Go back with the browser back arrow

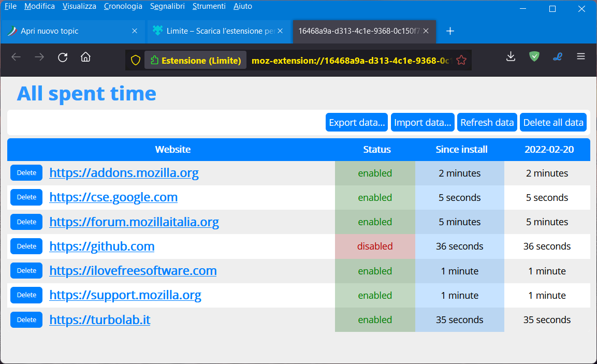16,57
